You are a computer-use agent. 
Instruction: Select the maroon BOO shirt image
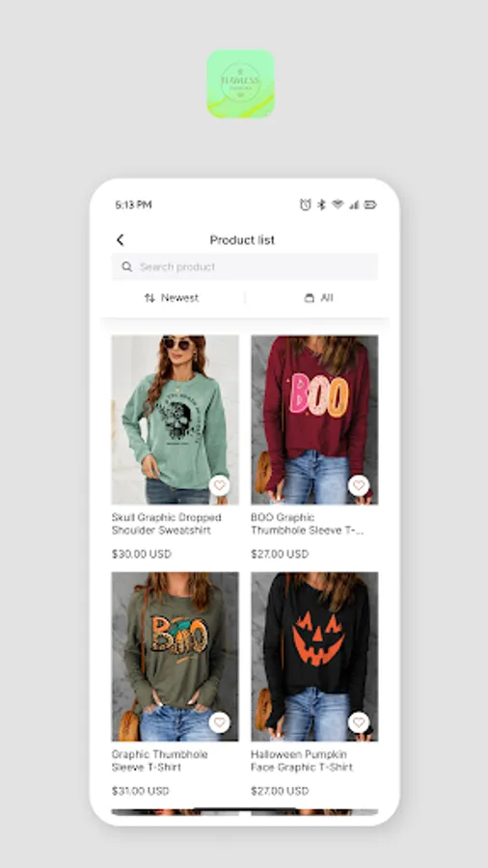pyautogui.click(x=314, y=420)
